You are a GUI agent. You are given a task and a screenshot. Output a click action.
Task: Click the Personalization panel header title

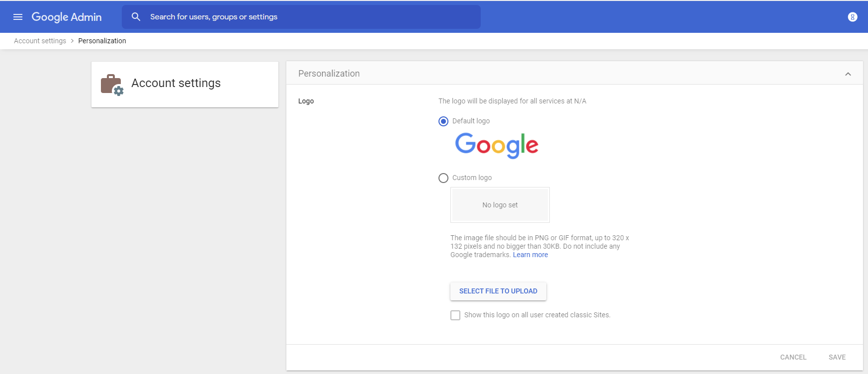click(329, 74)
